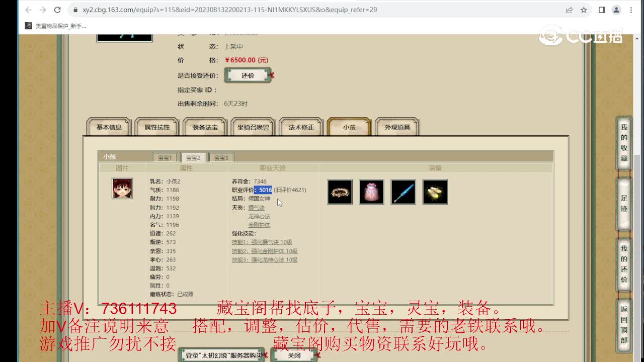Click the 内力 1139 row
This screenshot has width=644, height=362.
pyautogui.click(x=164, y=216)
